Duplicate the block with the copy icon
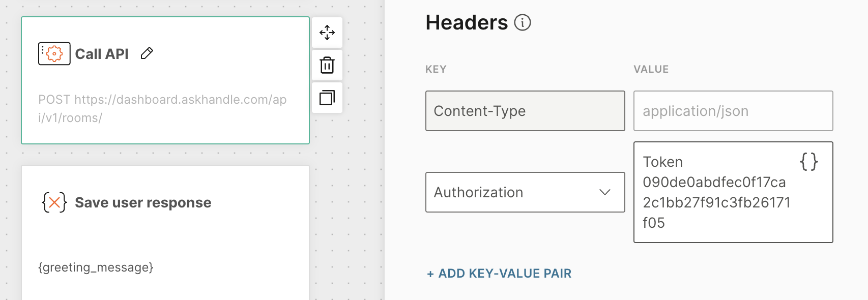Screen dimensions: 868x300 (327, 97)
